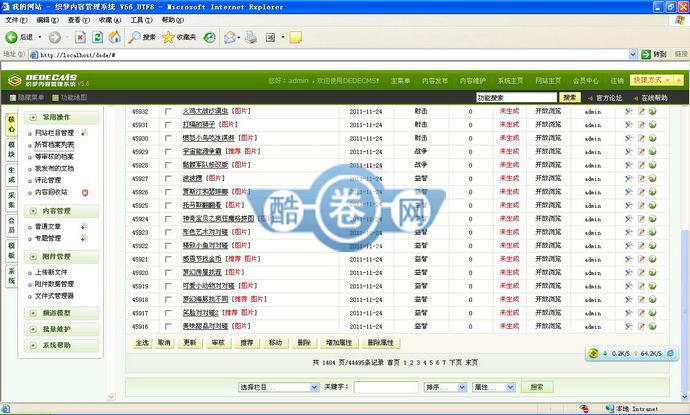Click edit-attributes icon for row 45932

(628, 111)
